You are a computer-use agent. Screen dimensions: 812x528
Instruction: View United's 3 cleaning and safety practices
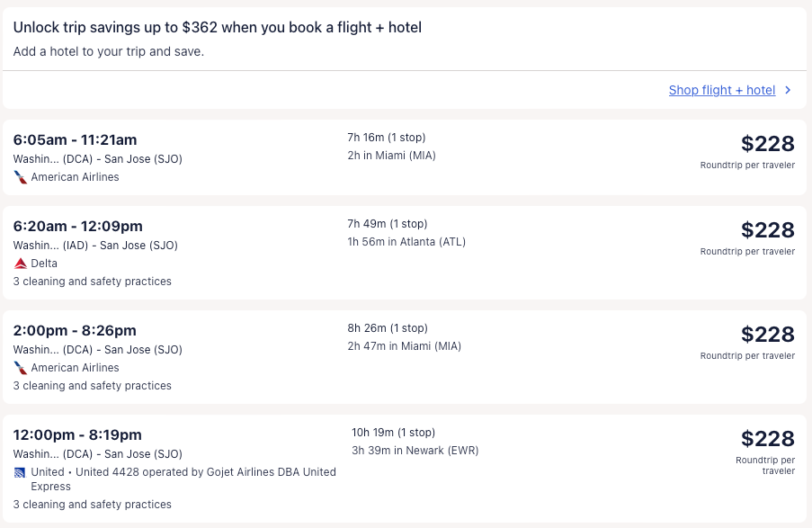(x=92, y=505)
